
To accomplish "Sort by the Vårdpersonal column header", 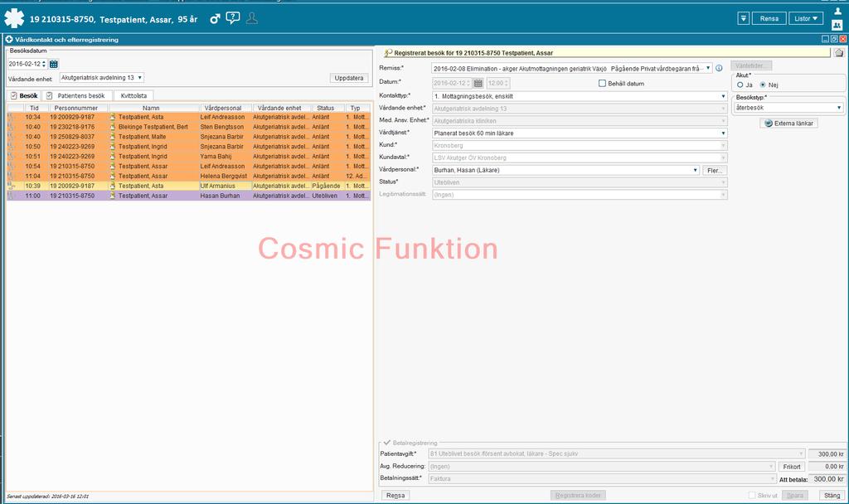I will [223, 109].
